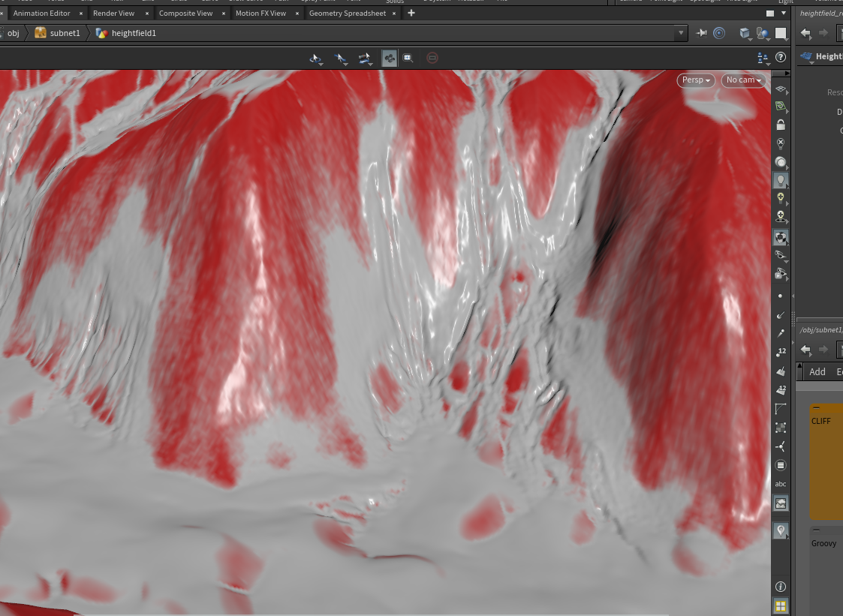Toggle display primitive hulls icon
843x616 pixels.
tap(781, 408)
